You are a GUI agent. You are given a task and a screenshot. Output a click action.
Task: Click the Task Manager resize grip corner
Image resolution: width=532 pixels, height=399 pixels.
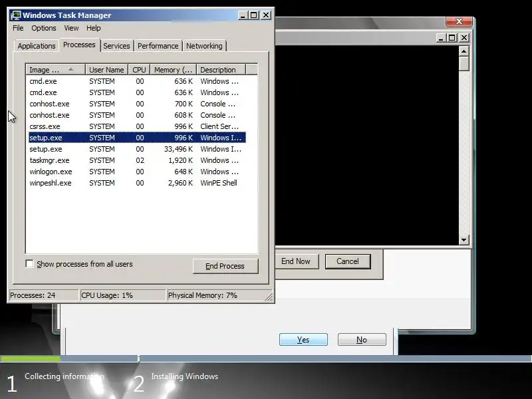(269, 297)
